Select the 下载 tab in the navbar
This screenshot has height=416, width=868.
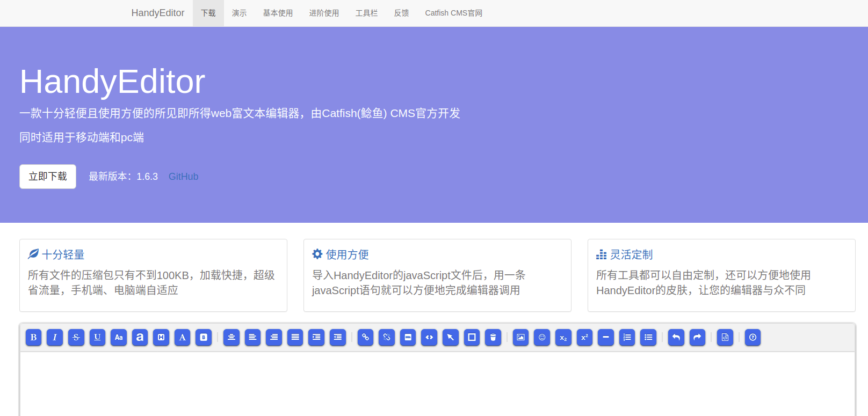click(x=208, y=13)
